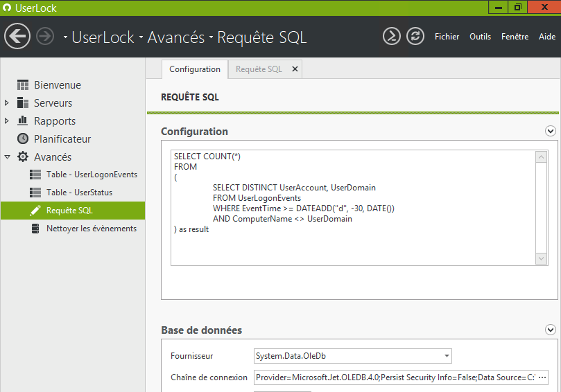The height and width of the screenshot is (392, 561).
Task: Click the Table - UserStatus list icon
Action: pos(35,193)
